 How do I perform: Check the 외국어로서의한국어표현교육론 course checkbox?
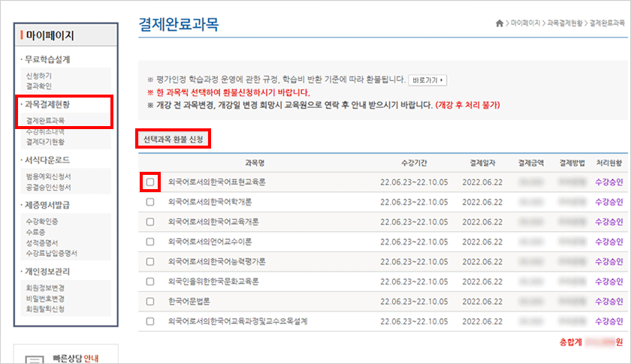point(150,182)
